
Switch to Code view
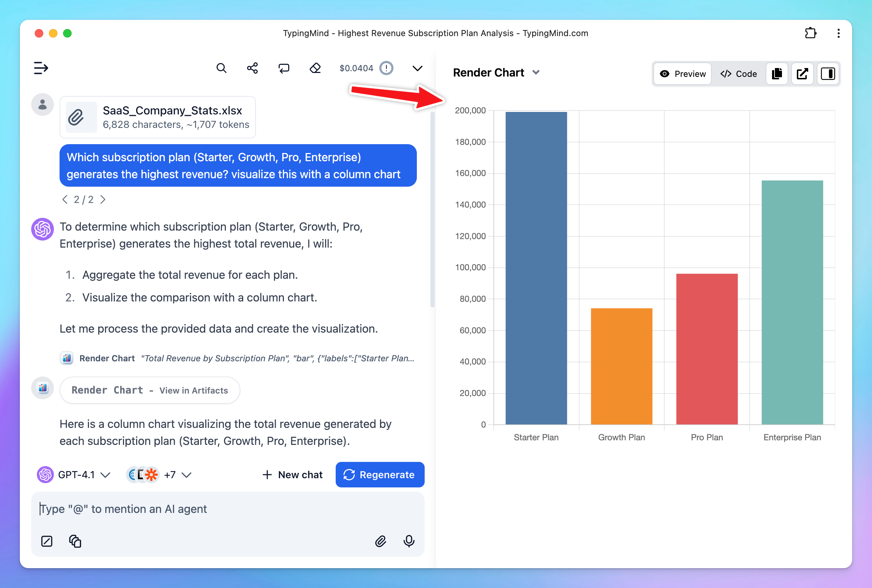[x=738, y=74]
